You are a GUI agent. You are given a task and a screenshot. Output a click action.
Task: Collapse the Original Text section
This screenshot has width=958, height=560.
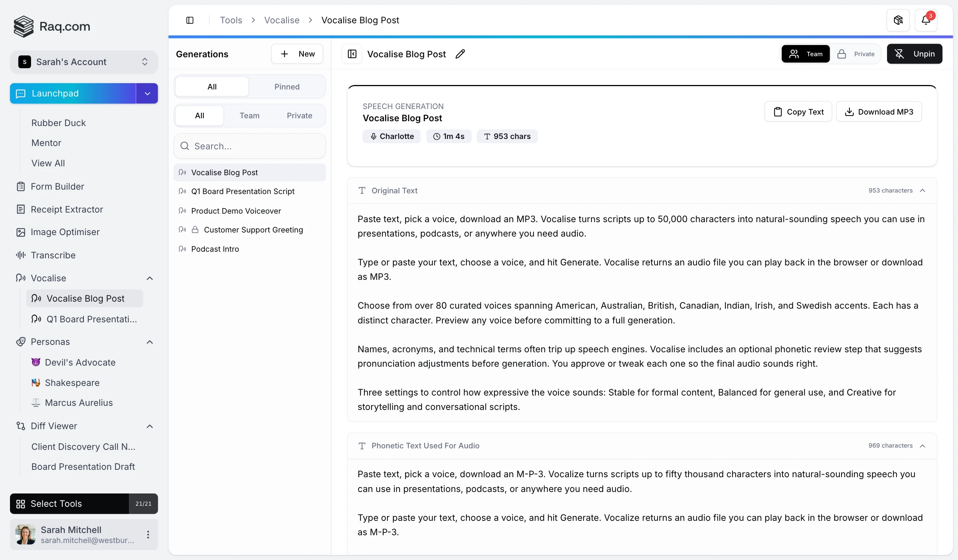(923, 190)
